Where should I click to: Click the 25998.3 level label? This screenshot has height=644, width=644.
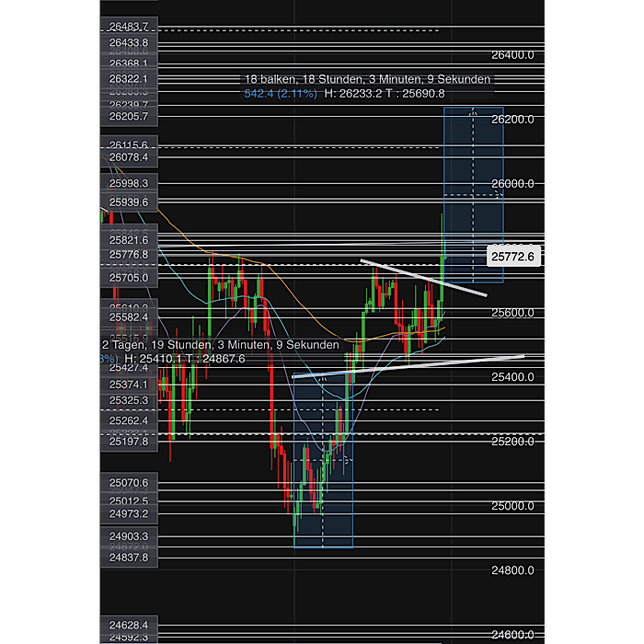(x=129, y=183)
